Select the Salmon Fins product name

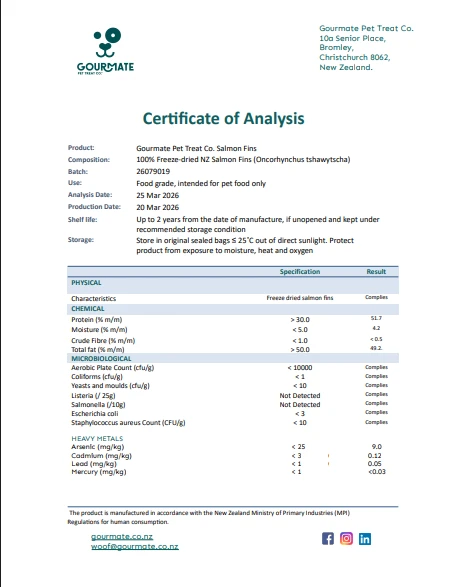[x=196, y=148]
